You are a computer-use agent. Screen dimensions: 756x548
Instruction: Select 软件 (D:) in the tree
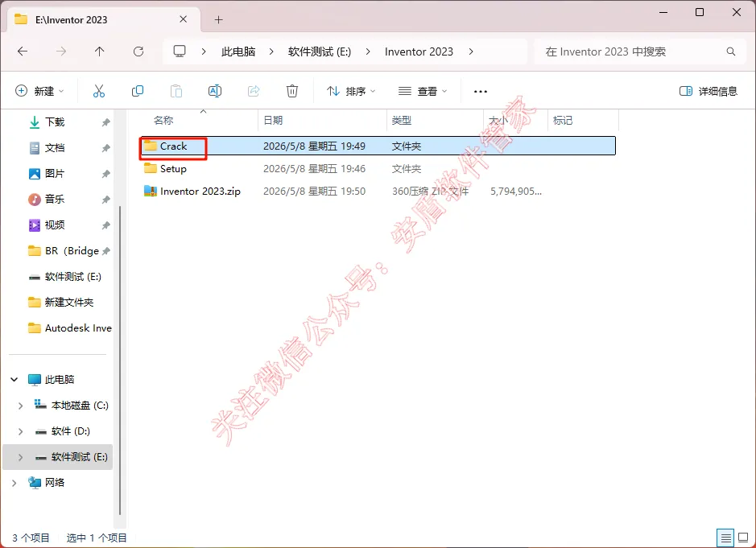coord(70,431)
